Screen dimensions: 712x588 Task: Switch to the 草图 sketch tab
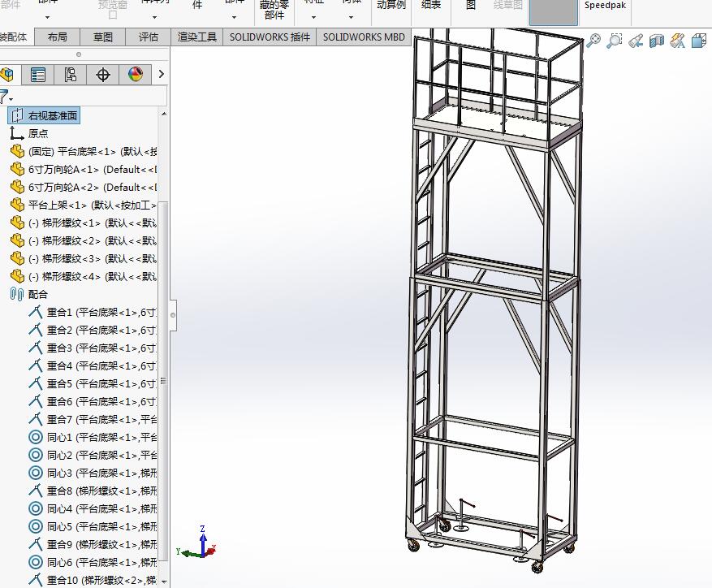102,37
